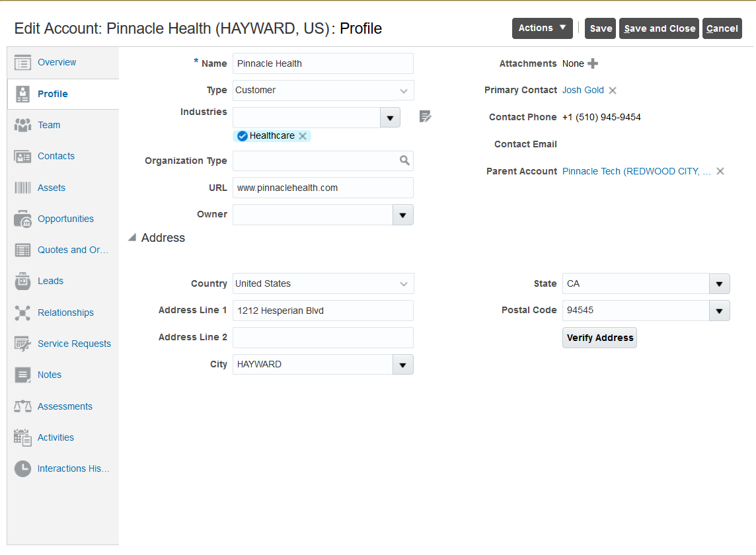Collapse the Address section
The image size is (756, 555).
coord(132,238)
